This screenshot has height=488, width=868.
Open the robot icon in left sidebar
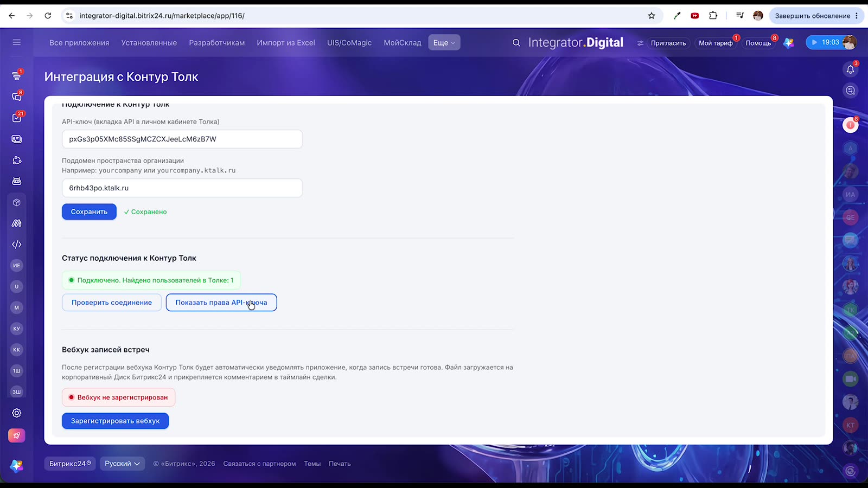17,181
